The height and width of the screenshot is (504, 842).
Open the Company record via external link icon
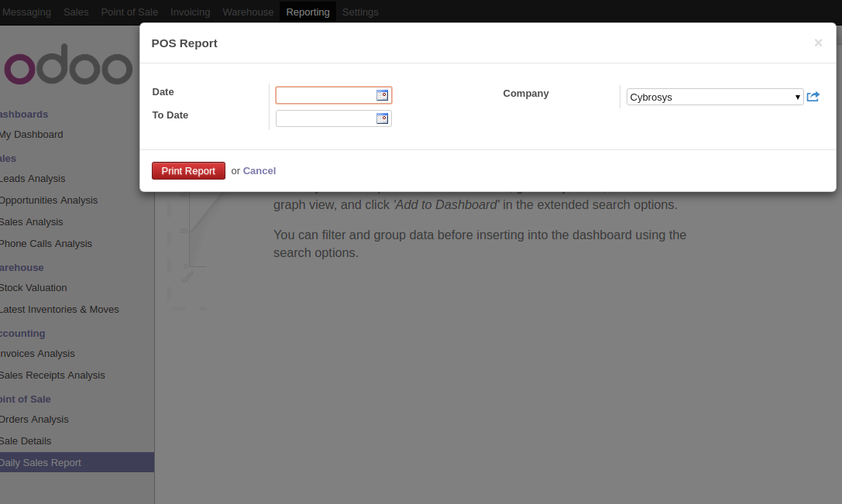click(813, 97)
